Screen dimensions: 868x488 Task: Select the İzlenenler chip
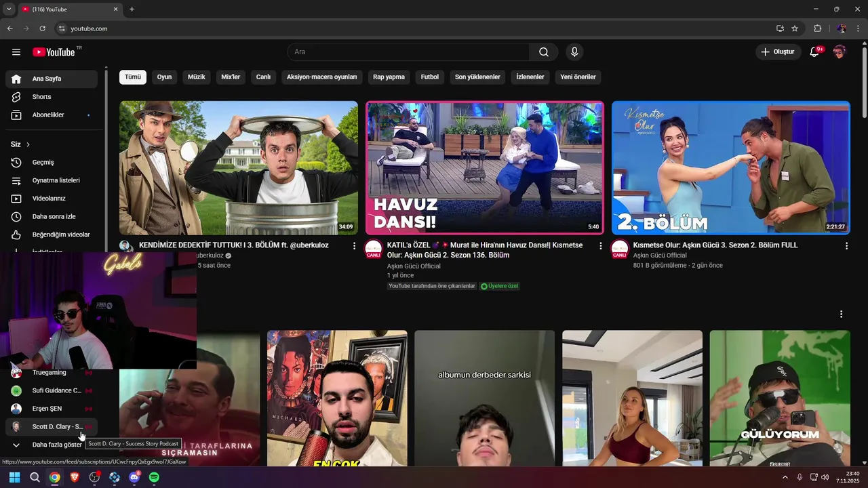point(530,77)
